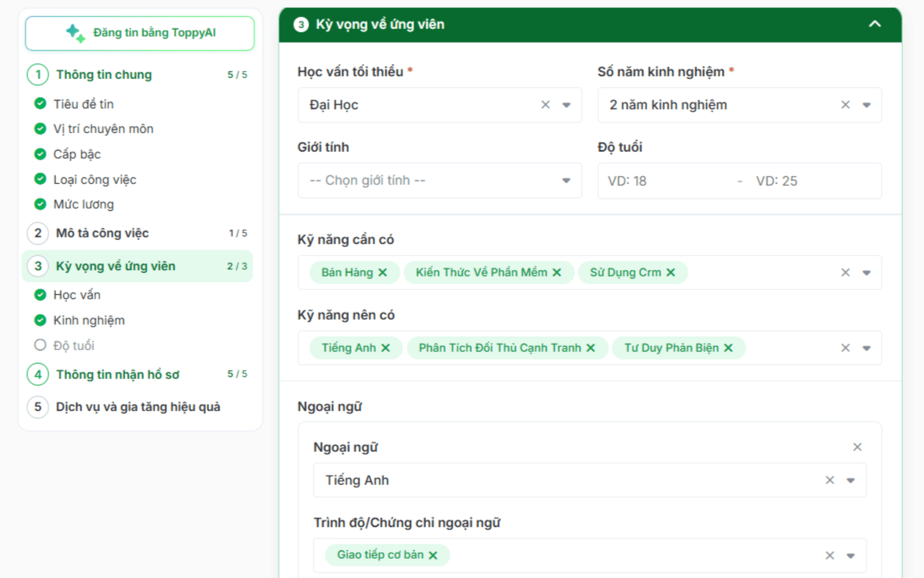Go to step 2 Mô tả công việc

pos(137,233)
